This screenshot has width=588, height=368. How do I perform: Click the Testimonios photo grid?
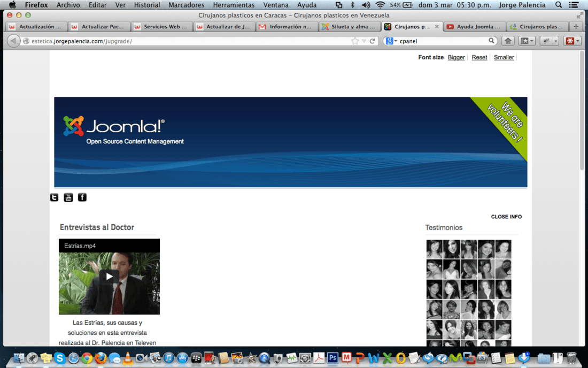point(468,293)
